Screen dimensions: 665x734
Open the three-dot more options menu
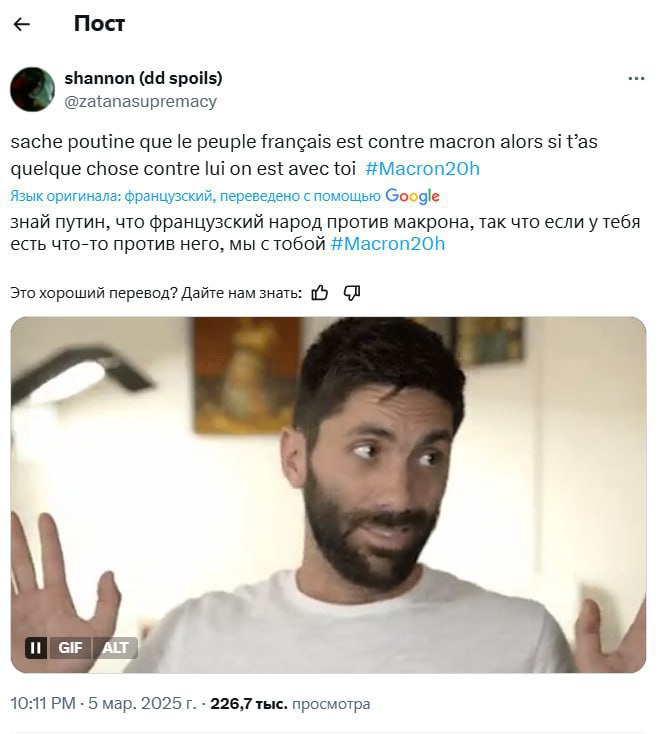[636, 79]
